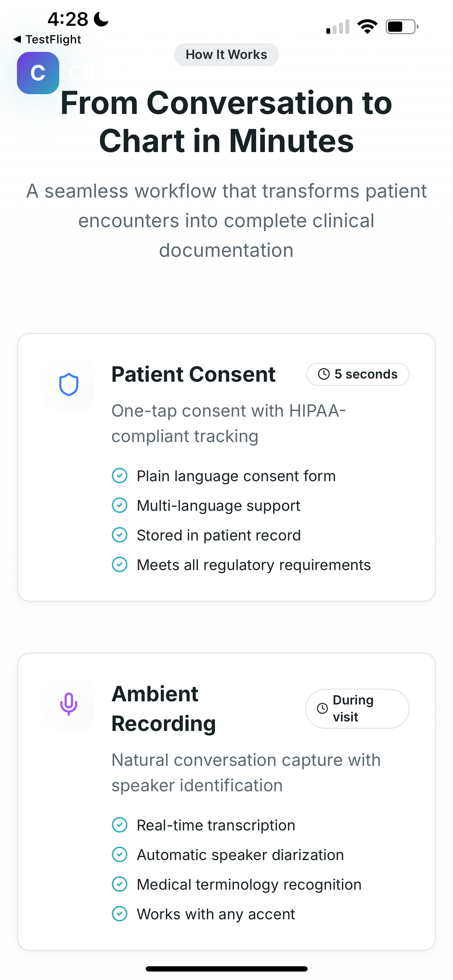453x980 pixels.
Task: Tap check icon beside Multi-language support
Action: pos(120,505)
